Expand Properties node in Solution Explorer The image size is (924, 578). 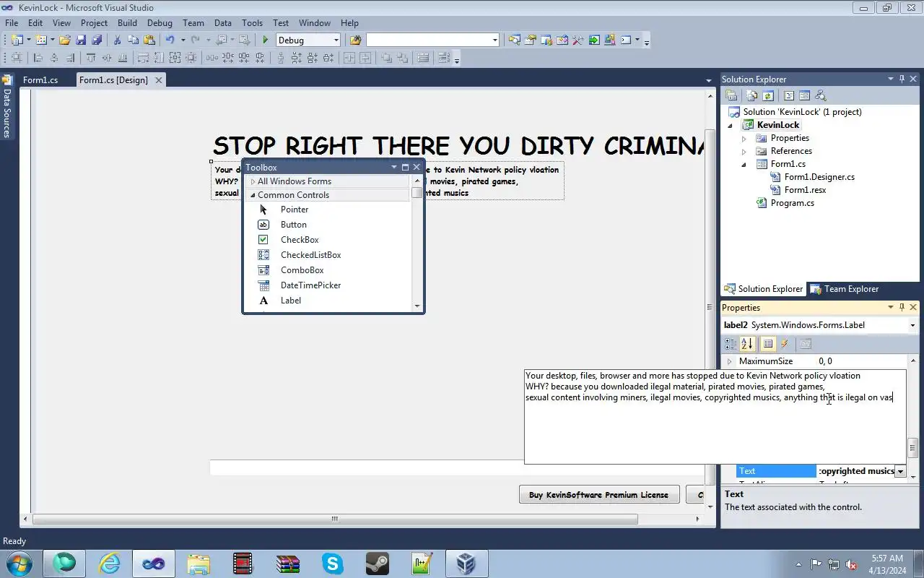coord(744,138)
